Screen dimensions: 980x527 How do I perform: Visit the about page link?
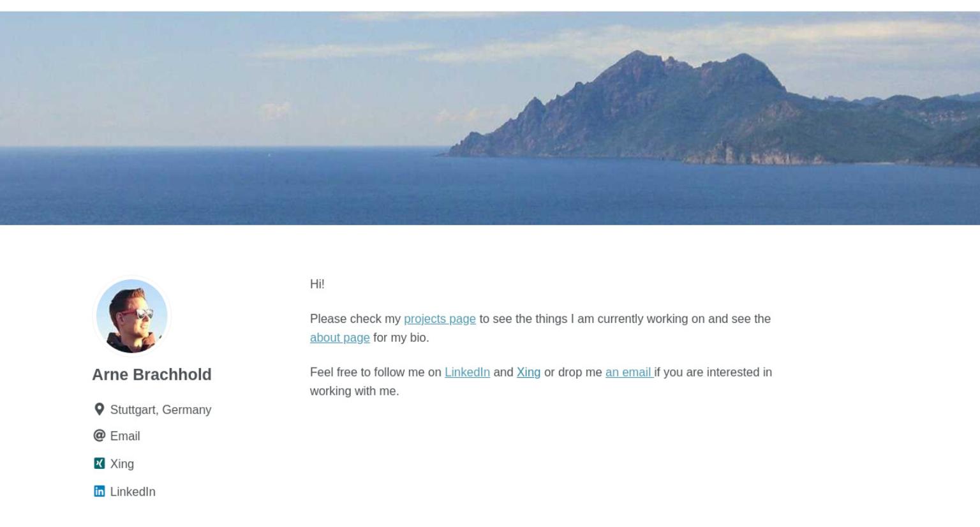(339, 338)
